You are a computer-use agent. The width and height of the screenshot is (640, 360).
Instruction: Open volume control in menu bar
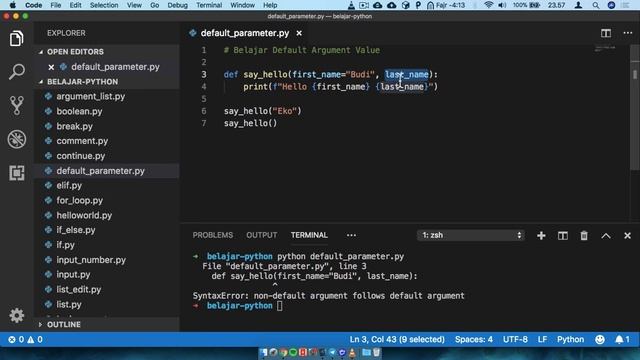pos(502,5)
